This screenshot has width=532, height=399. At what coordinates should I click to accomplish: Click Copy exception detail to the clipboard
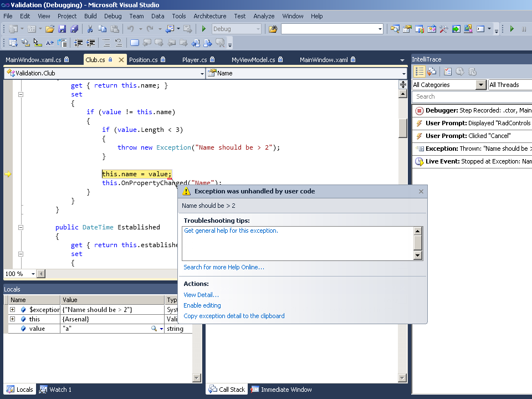tap(234, 316)
